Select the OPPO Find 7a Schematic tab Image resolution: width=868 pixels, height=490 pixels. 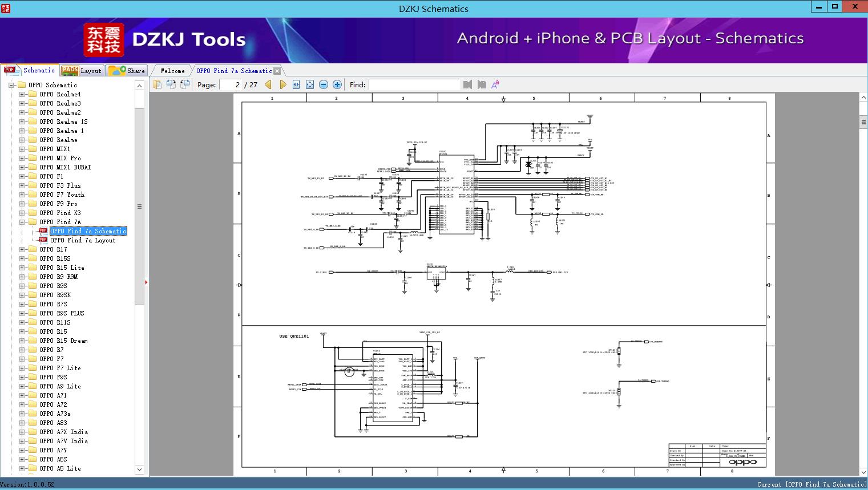coord(234,71)
